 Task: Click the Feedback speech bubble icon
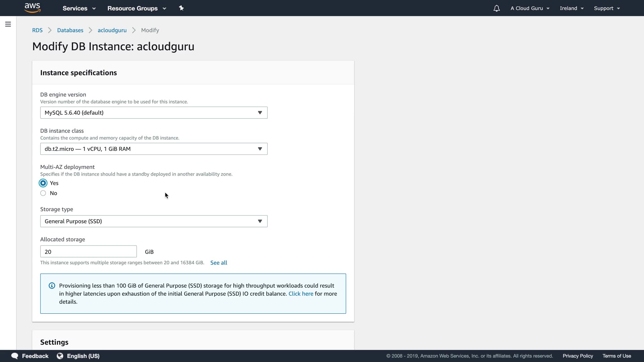pos(15,356)
